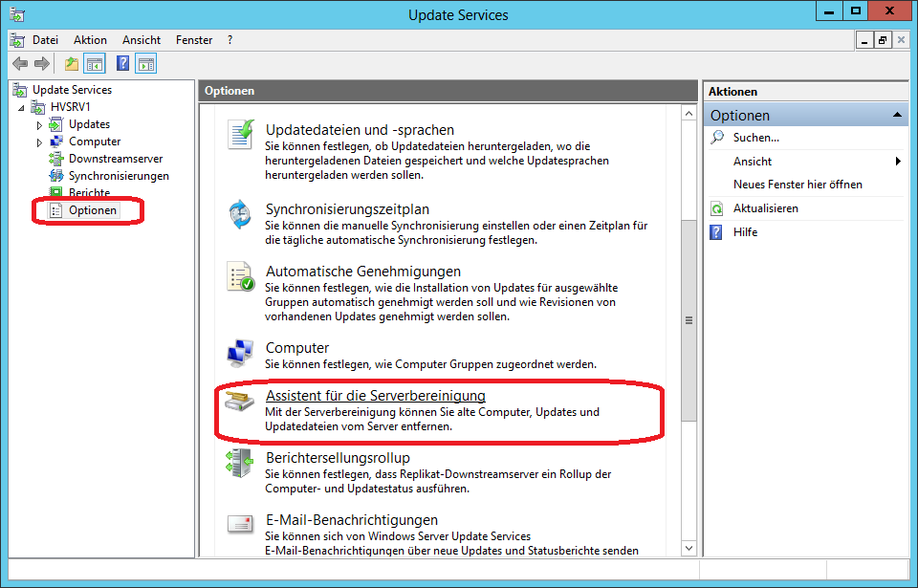The image size is (918, 588).
Task: Click the Automatische Genehmigungen checklist icon
Action: (241, 276)
